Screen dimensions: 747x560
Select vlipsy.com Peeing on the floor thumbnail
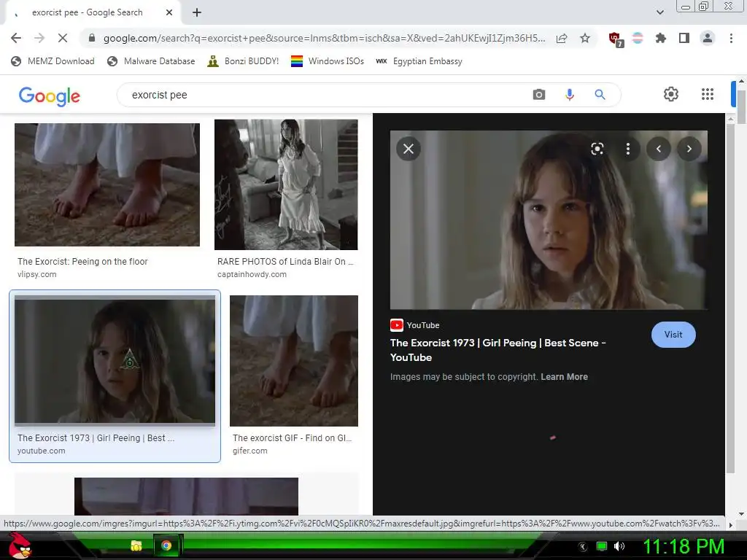point(107,184)
